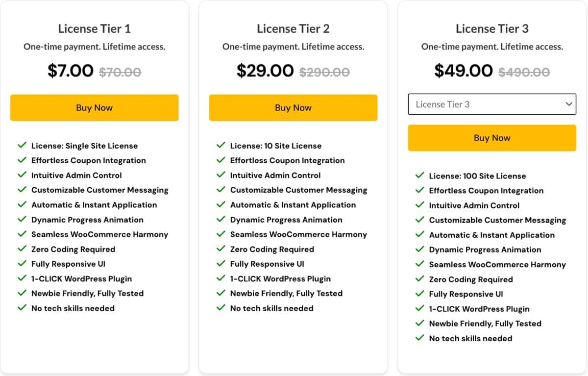Click Buy Now under License Tier 1

click(94, 108)
